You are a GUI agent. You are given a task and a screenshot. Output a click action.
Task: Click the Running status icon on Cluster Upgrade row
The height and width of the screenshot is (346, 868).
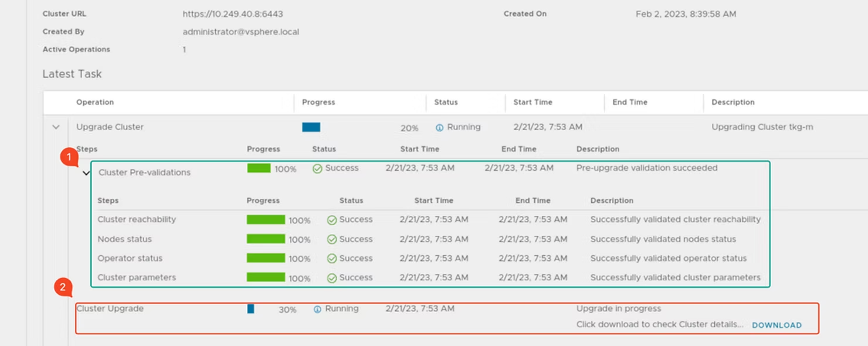316,308
